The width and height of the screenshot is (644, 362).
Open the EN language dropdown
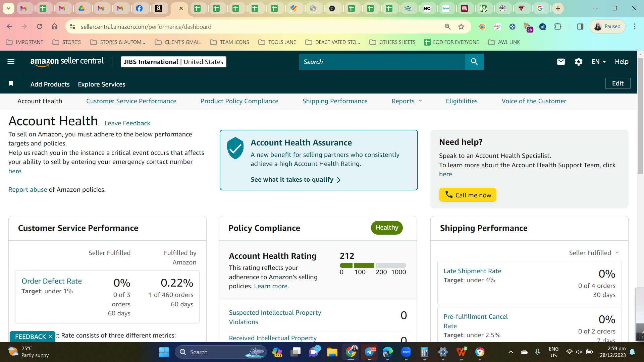point(599,62)
